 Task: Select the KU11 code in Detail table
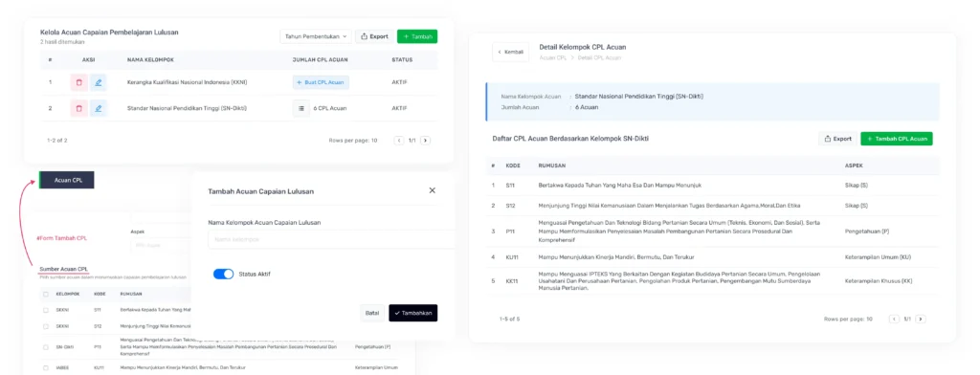[x=511, y=257]
